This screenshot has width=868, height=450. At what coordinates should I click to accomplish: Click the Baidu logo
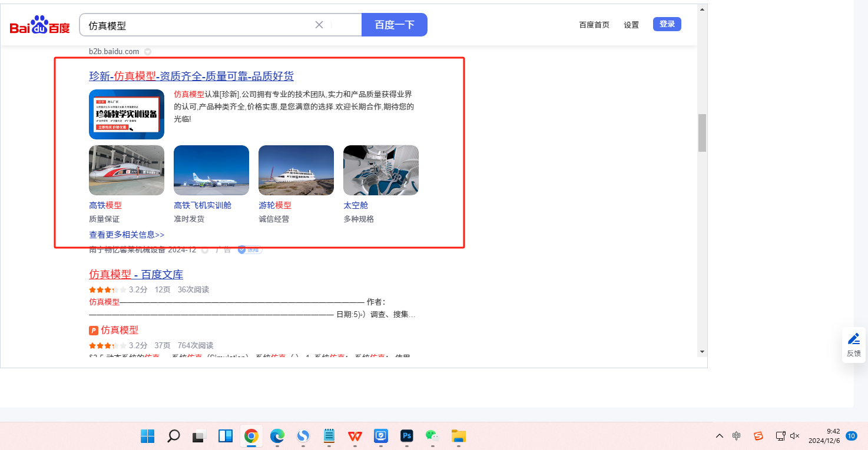click(39, 25)
